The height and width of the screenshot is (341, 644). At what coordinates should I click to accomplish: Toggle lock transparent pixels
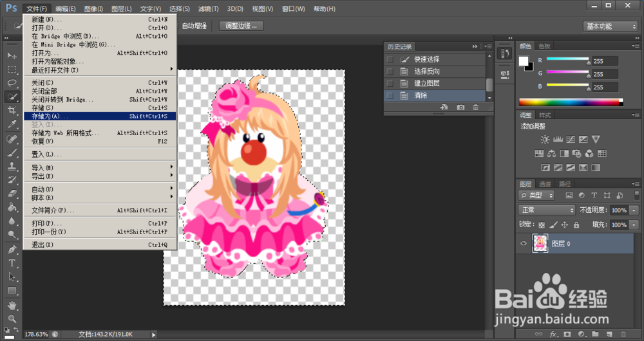[x=542, y=225]
